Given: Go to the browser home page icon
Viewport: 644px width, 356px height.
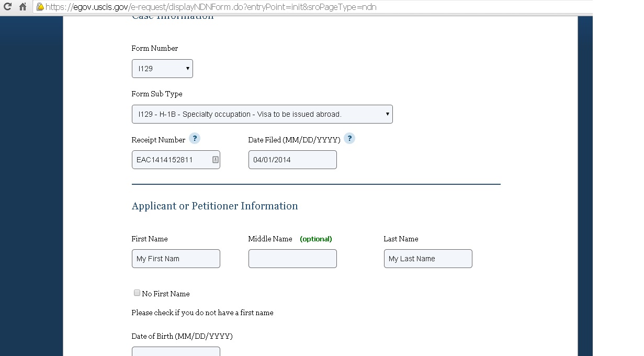Looking at the screenshot, I should pos(22,7).
